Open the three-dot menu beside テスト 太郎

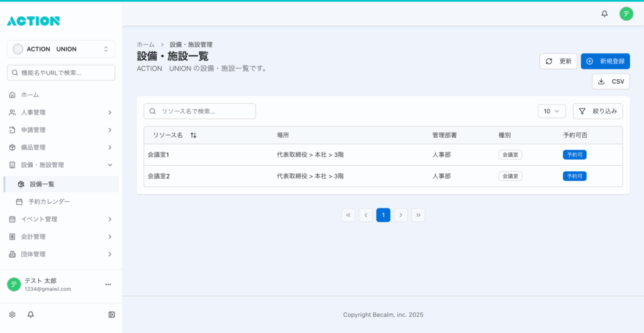click(x=108, y=285)
